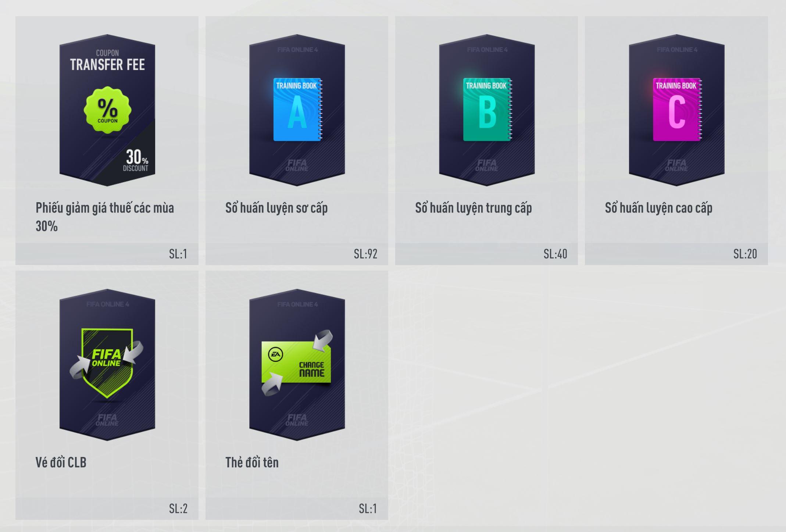Click the EA logo on name card
Screen dimensions: 786x532
[x=275, y=354]
